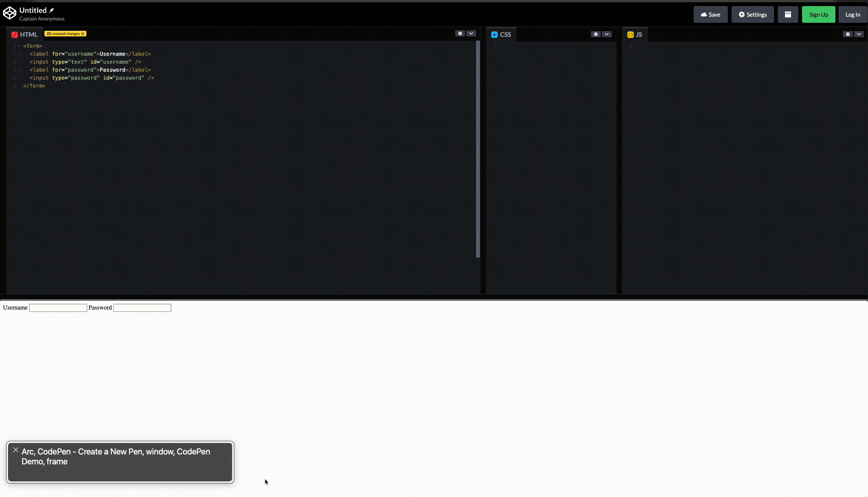
Task: Click the Password input field
Action: tap(142, 308)
